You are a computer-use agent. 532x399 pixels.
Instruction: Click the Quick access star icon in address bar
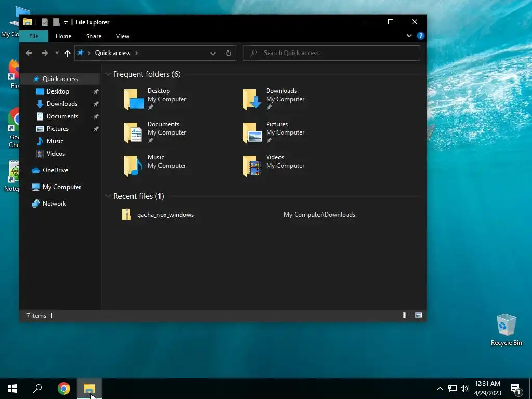(81, 53)
